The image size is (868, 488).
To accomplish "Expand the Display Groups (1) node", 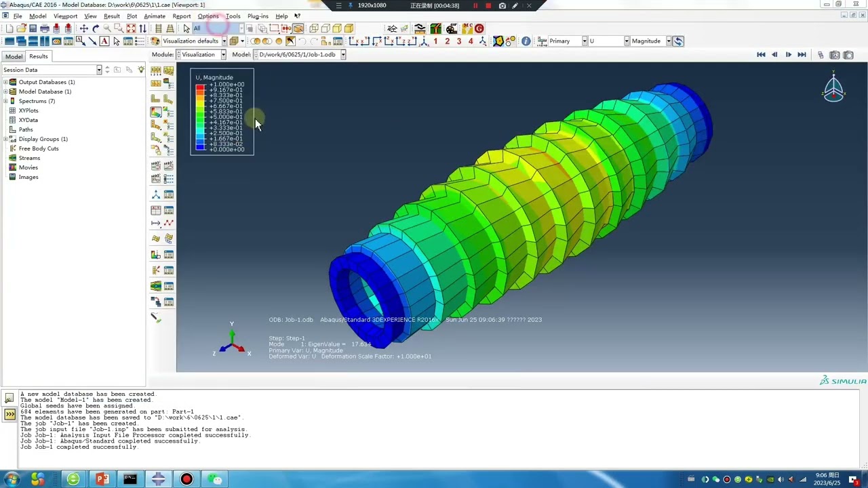I will (5, 139).
